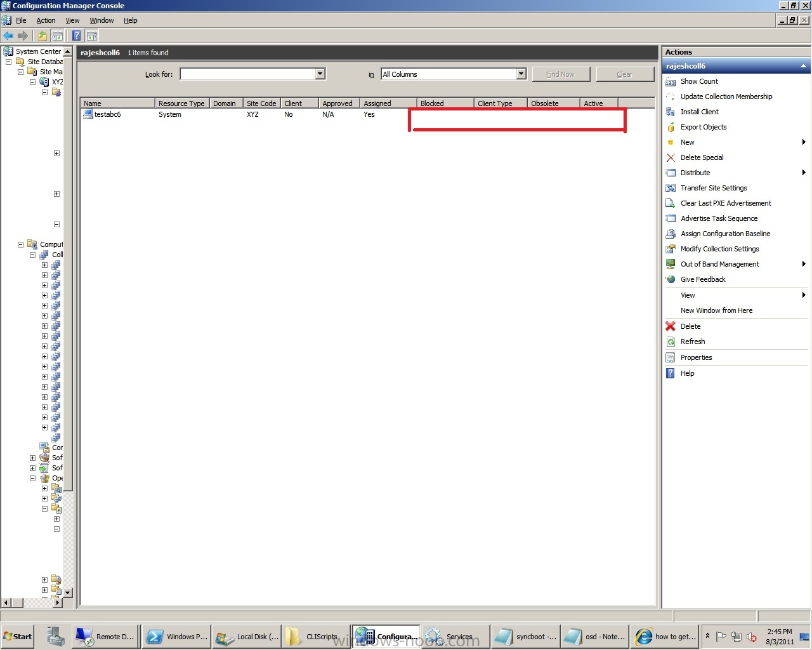812x650 pixels.
Task: Open the Window menu
Action: [x=101, y=20]
